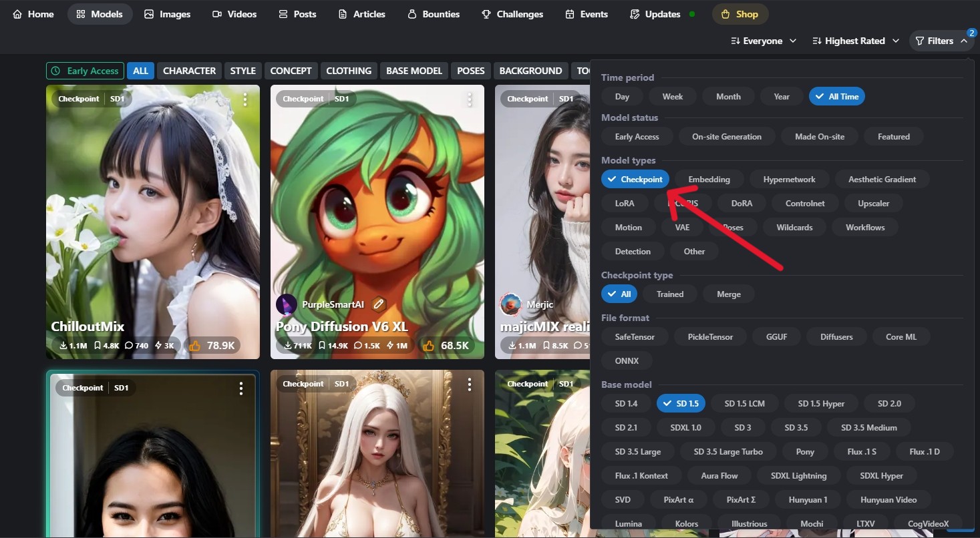Click the three-dot menu on ChilloutMix card

[x=245, y=99]
